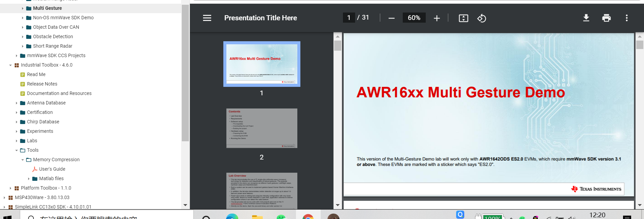Expand the Short Range Radar arrow
The image size is (644, 219).
click(23, 46)
